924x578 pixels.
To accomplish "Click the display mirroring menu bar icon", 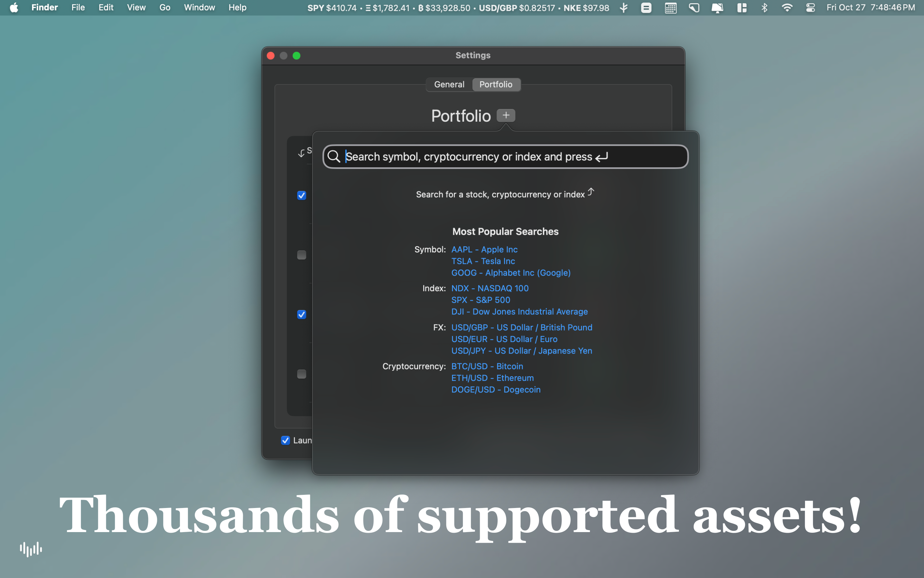I will (x=717, y=8).
